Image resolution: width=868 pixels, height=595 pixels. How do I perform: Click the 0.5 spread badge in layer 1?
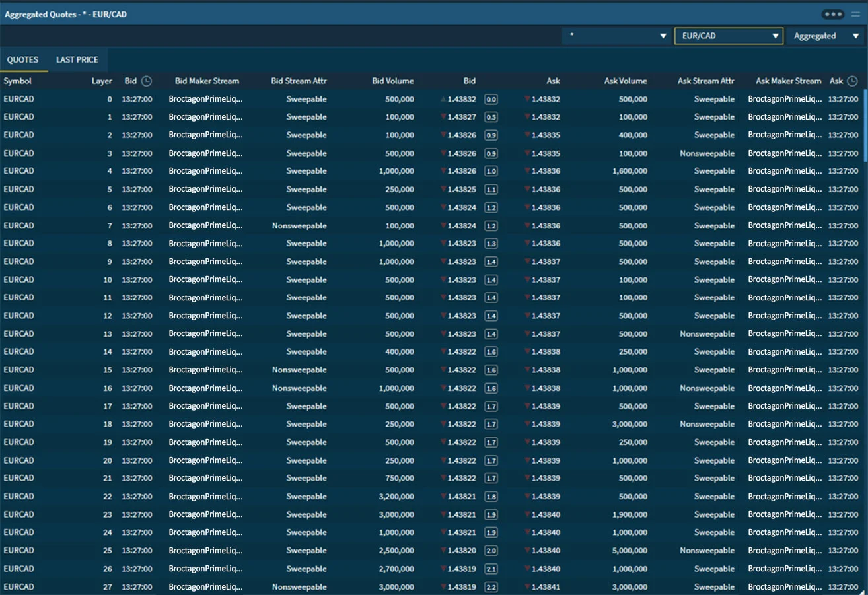pos(491,117)
